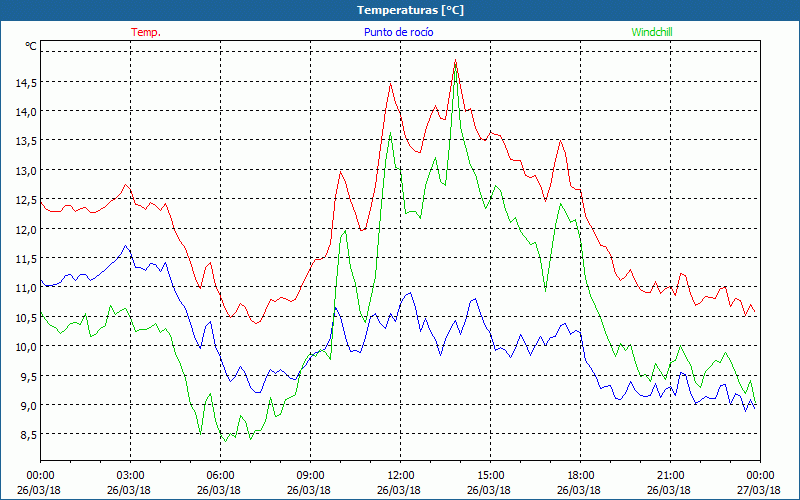
Task: Click the 10,5 y-axis value
Action: [27, 317]
